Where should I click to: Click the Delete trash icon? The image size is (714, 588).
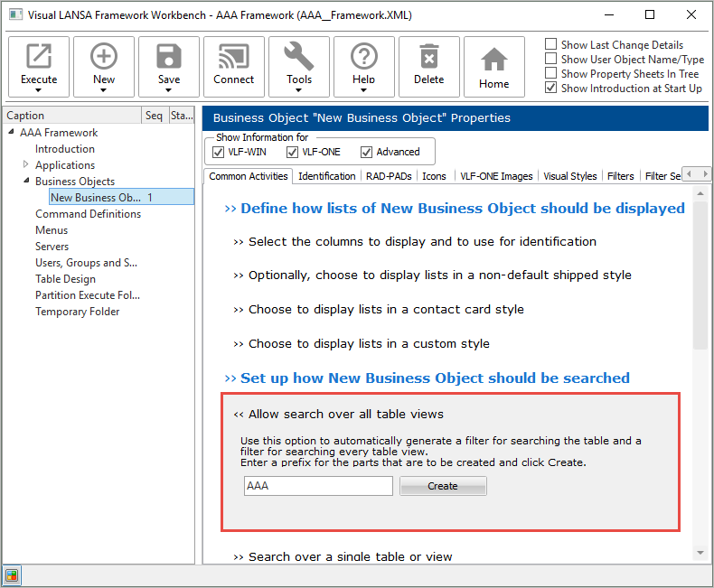tap(429, 57)
